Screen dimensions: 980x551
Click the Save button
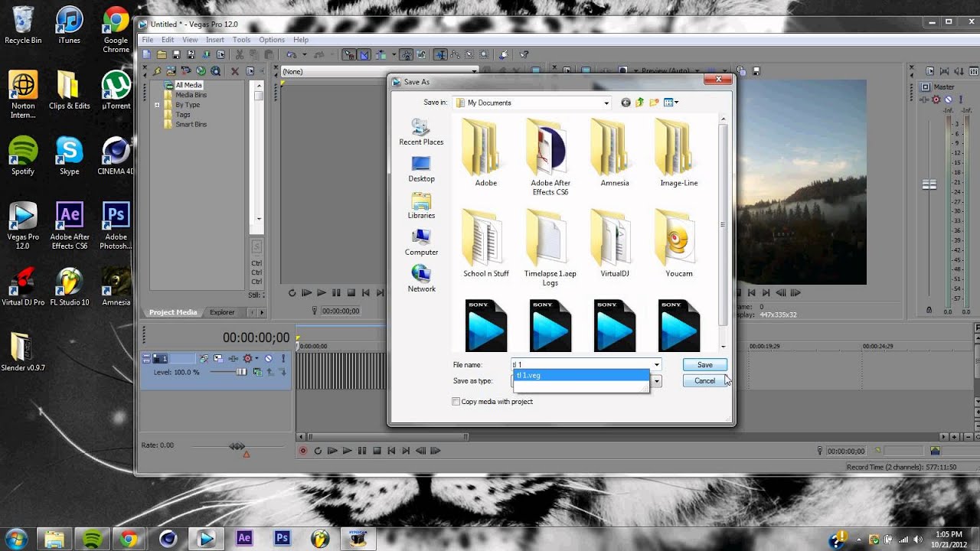(705, 365)
